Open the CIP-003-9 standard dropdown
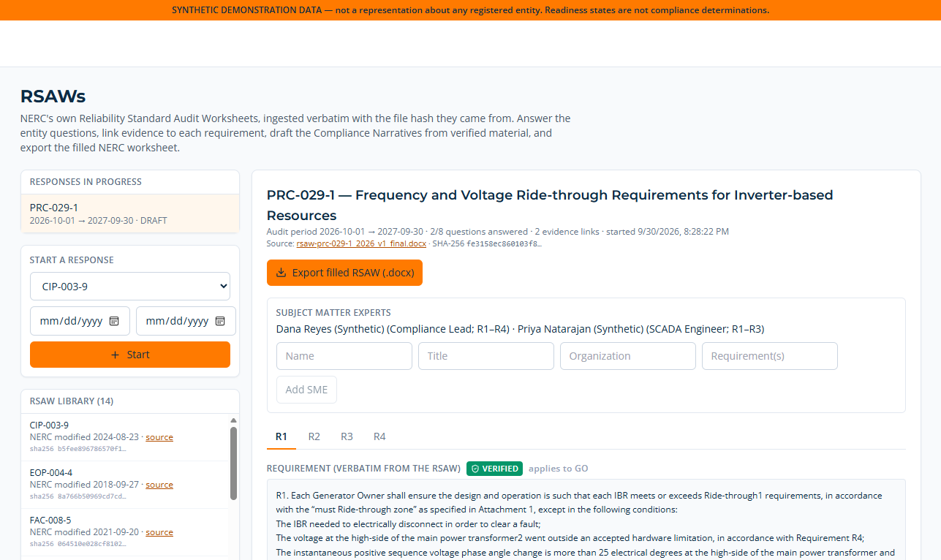 click(x=130, y=287)
